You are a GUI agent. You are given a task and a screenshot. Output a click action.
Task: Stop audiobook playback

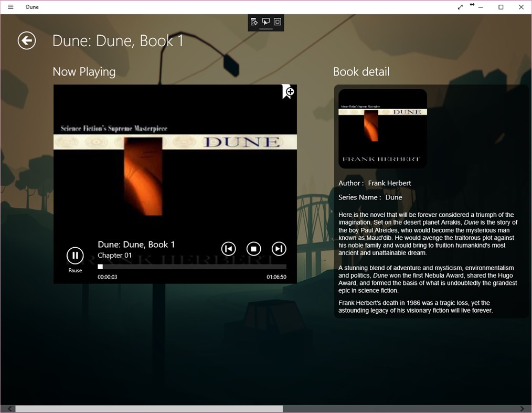[253, 248]
